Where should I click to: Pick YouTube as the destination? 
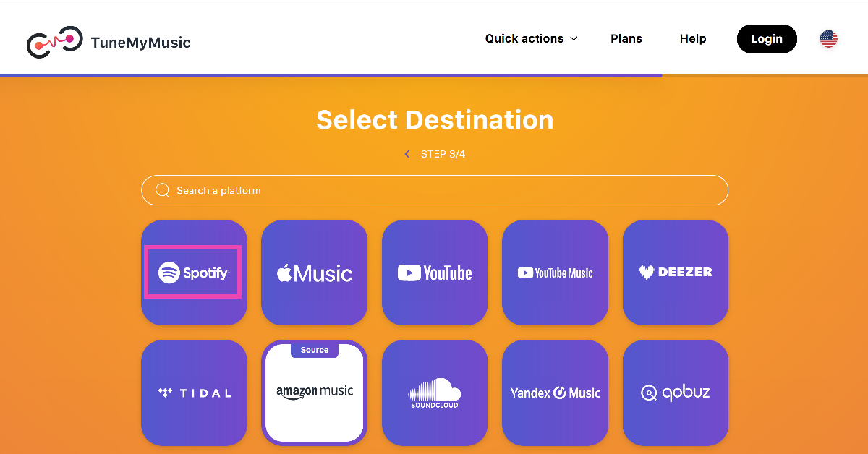[435, 273]
